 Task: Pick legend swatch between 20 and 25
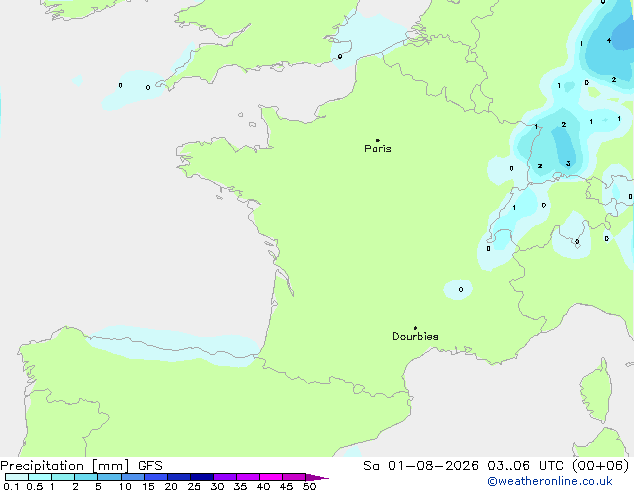(x=179, y=477)
